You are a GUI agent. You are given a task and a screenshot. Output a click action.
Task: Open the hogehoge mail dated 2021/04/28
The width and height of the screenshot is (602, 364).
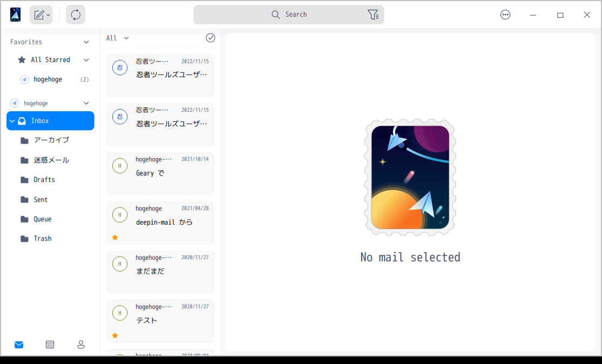(x=160, y=223)
